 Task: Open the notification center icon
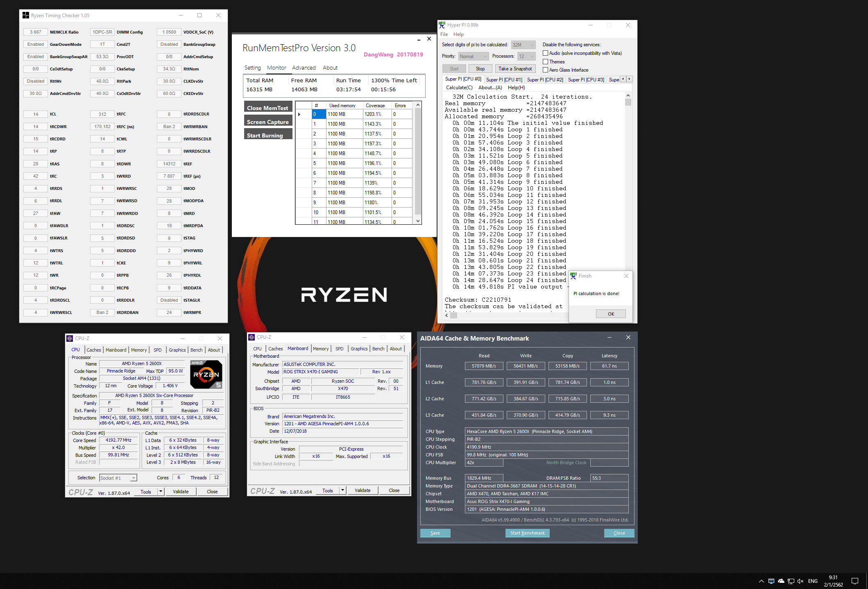[x=855, y=581]
